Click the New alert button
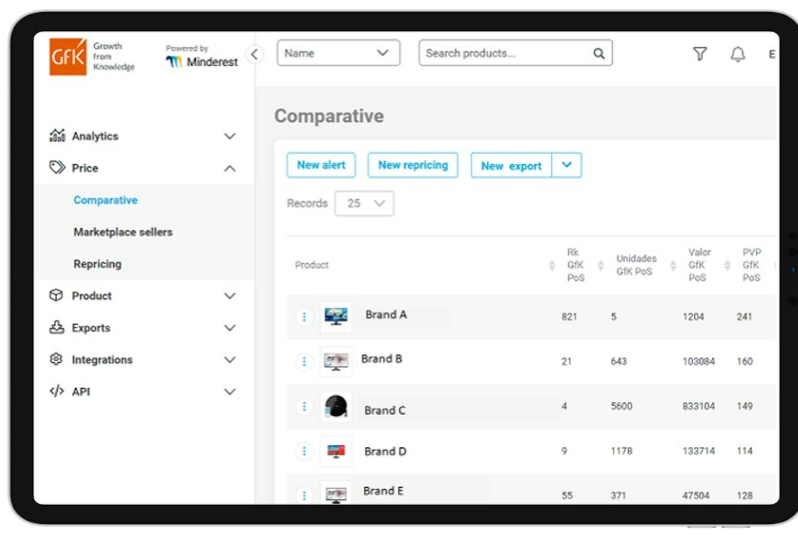Screen dimensions: 798x539 320,166
